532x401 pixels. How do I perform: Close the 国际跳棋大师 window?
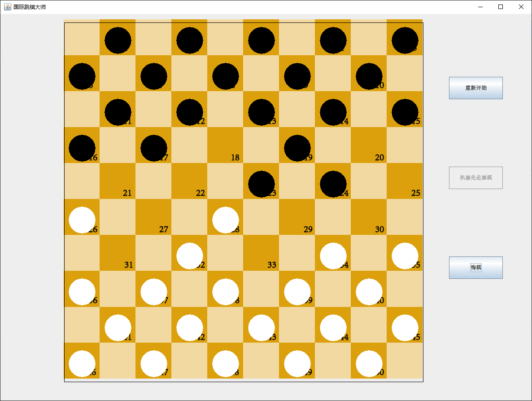521,7
